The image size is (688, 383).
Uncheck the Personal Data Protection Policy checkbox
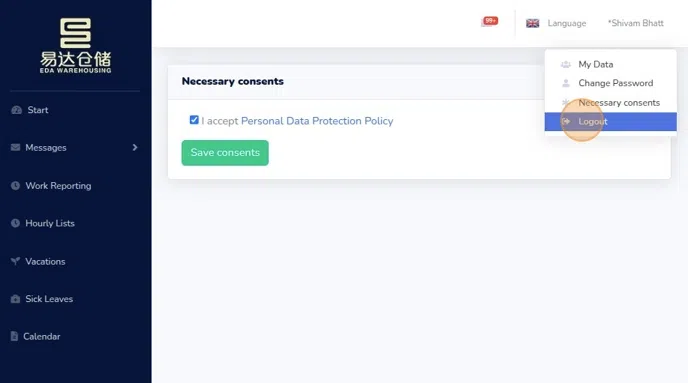[x=194, y=120]
